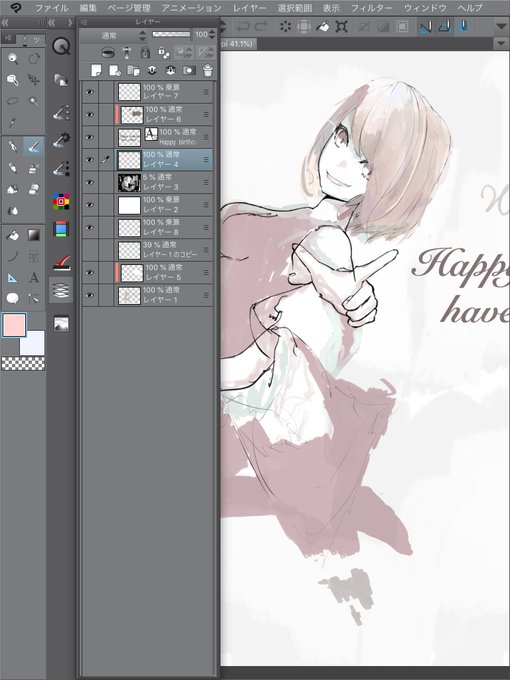Show the hidden レイヤー 1のコピー layer
The height and width of the screenshot is (680, 510).
click(89, 250)
